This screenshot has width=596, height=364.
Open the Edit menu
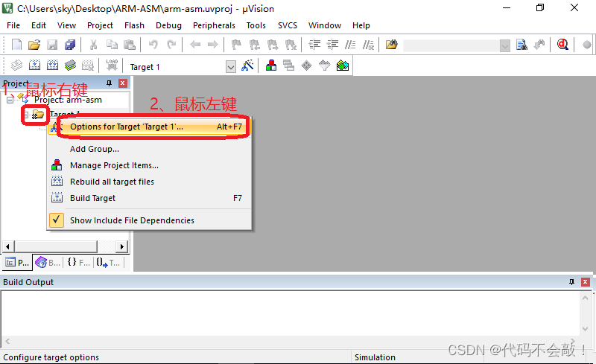[x=39, y=25]
